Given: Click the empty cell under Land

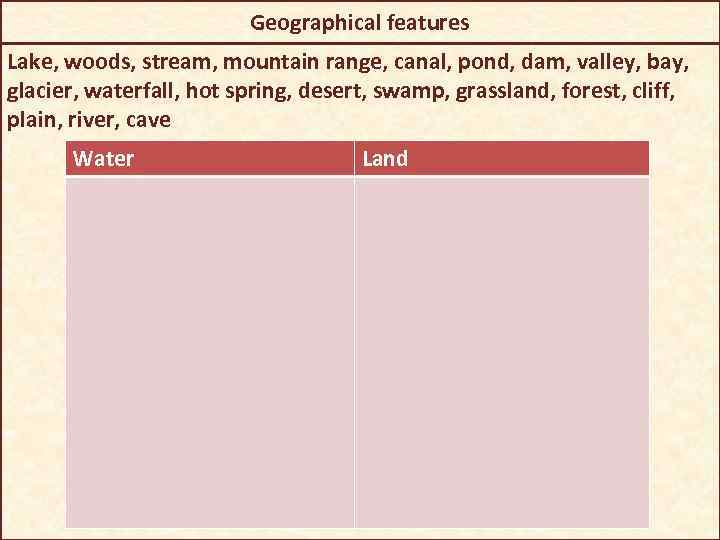Looking at the screenshot, I should 501,351.
